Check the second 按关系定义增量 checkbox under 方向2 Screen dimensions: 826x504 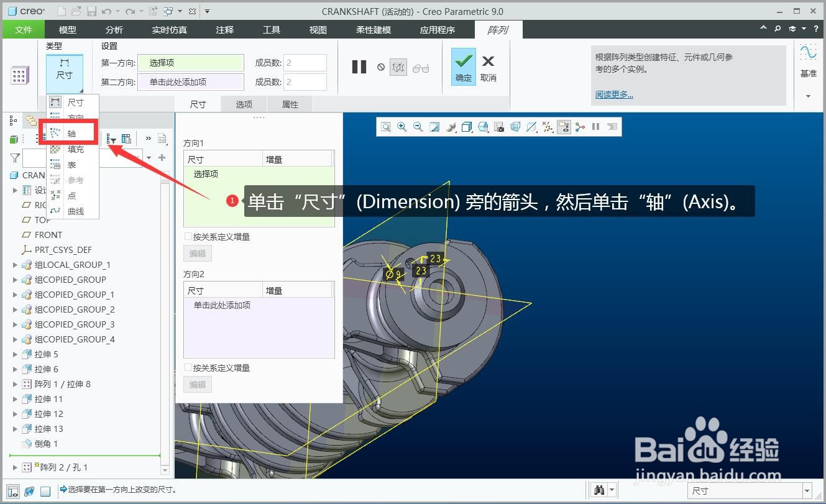click(188, 368)
